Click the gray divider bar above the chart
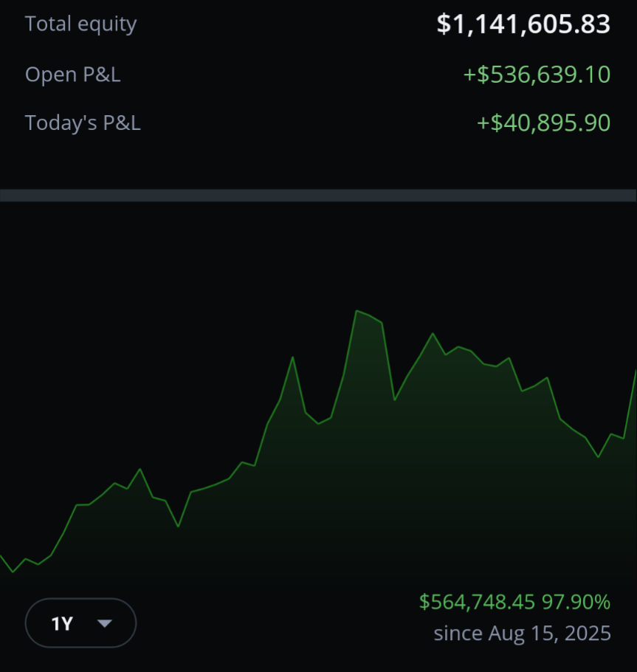 [x=318, y=196]
